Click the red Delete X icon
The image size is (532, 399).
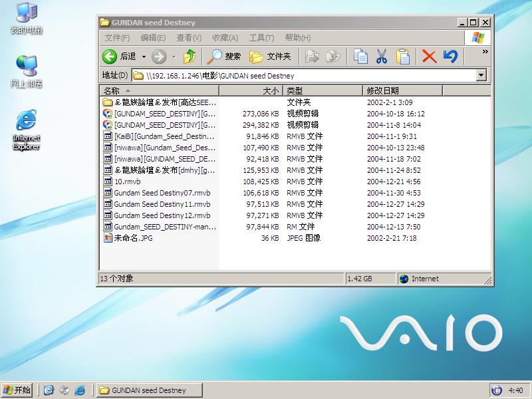tap(429, 57)
